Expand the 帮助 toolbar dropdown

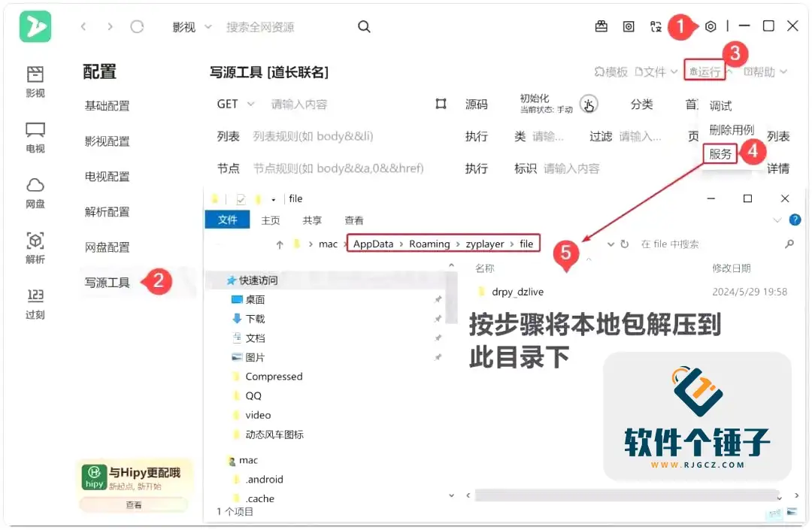pos(765,72)
